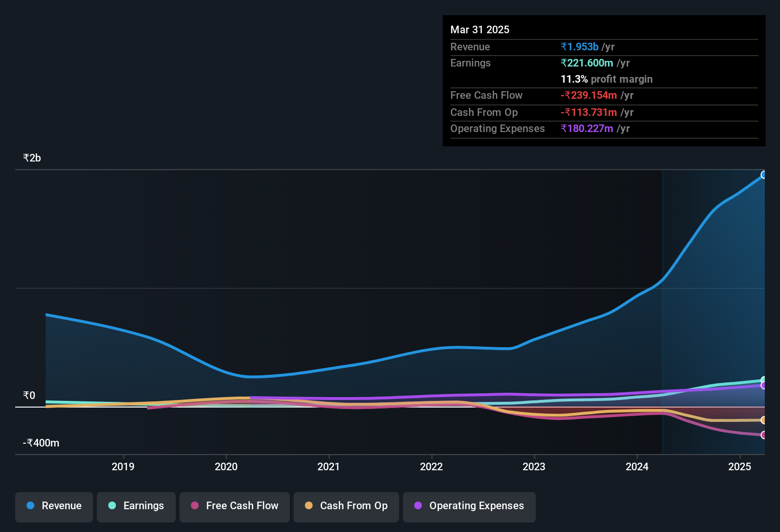Select the blue Revenue dot icon
The height and width of the screenshot is (532, 780).
pyautogui.click(x=30, y=506)
